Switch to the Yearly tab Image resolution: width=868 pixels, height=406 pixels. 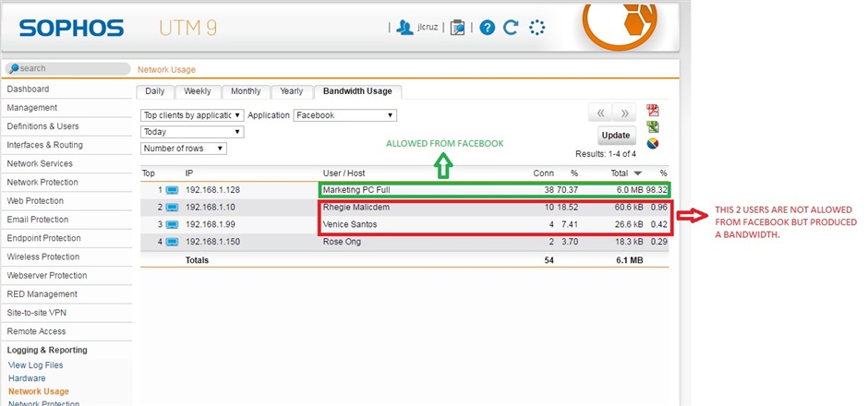pyautogui.click(x=292, y=91)
